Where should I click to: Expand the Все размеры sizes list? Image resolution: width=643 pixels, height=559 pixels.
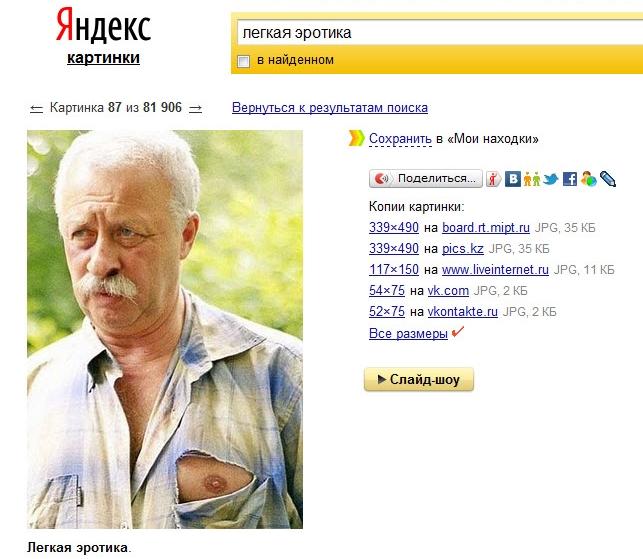click(x=408, y=333)
